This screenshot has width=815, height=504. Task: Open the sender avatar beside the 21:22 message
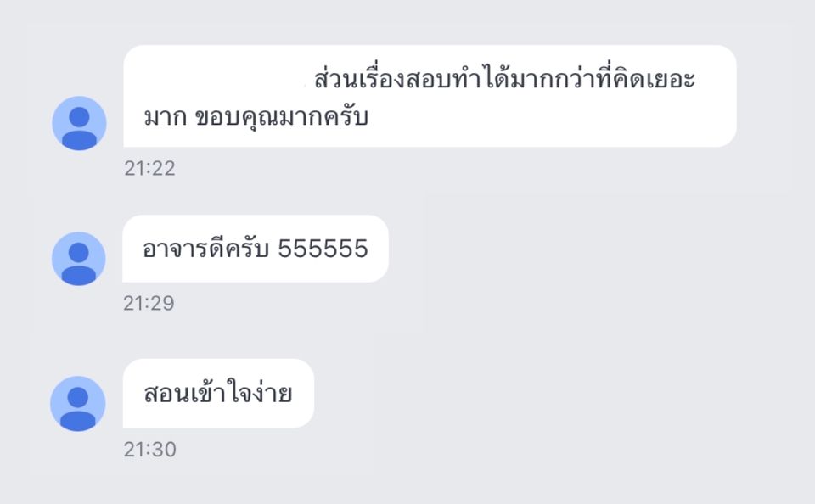pos(79,123)
